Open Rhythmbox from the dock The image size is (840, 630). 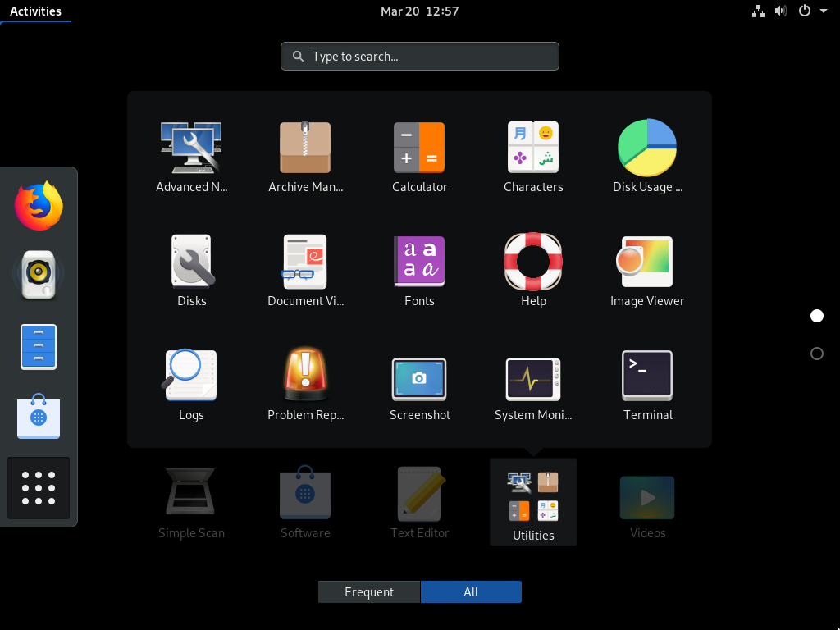click(x=39, y=274)
